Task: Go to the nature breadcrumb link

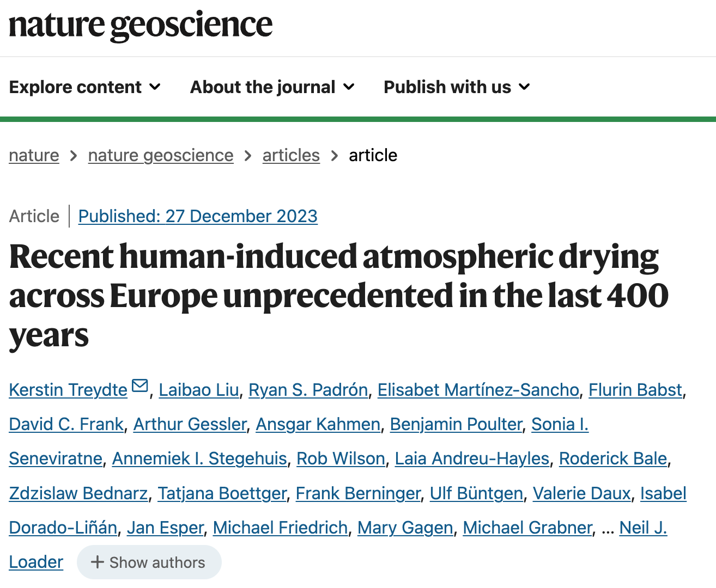Action: (34, 155)
